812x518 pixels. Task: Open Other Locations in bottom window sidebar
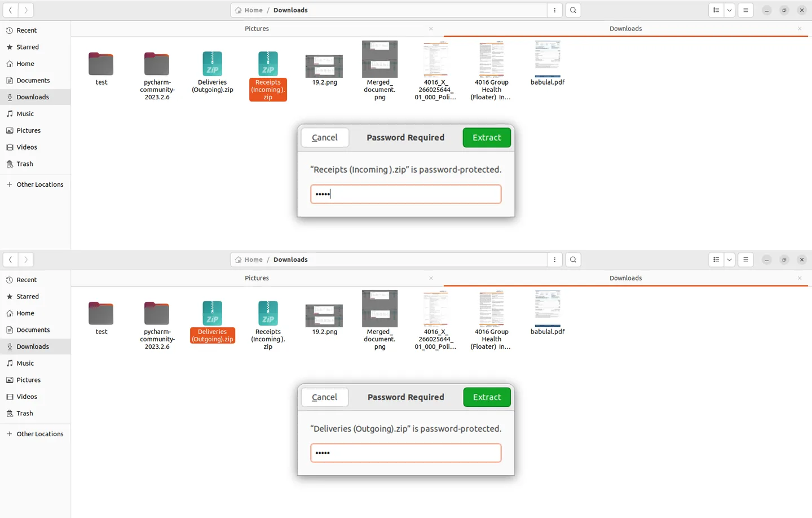(35, 434)
